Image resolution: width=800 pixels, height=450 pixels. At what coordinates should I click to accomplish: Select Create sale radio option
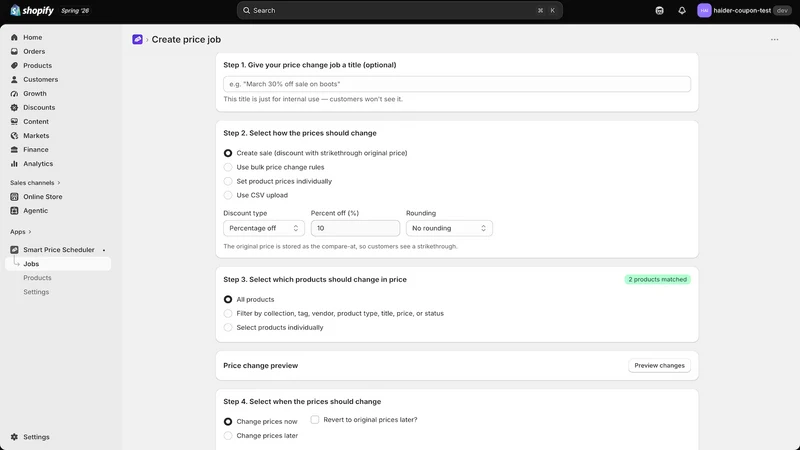[x=228, y=153]
